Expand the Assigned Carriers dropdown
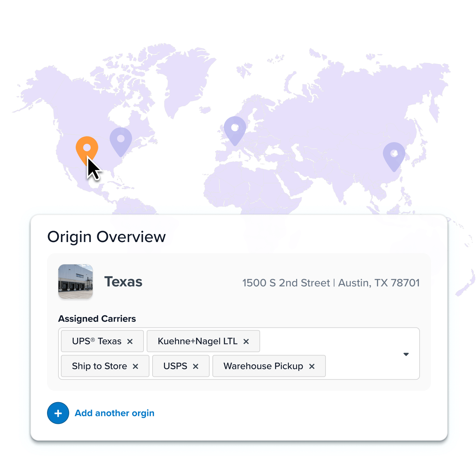 [406, 354]
